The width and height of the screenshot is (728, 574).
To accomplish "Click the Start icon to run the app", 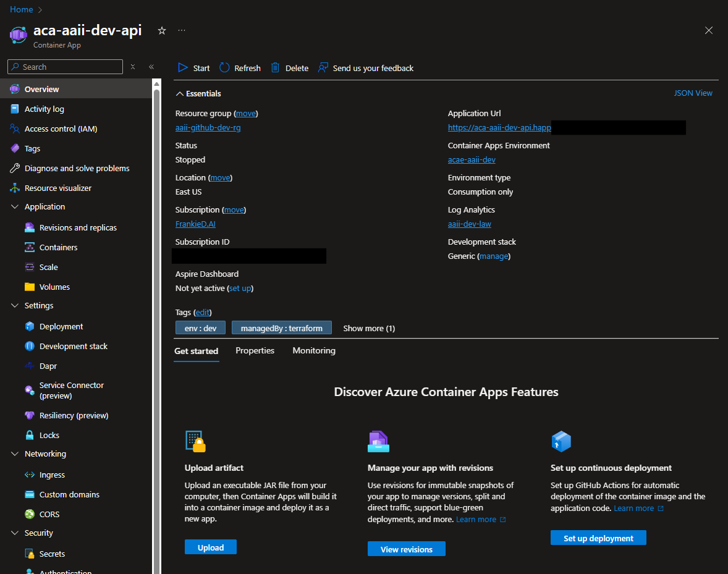I will click(181, 68).
